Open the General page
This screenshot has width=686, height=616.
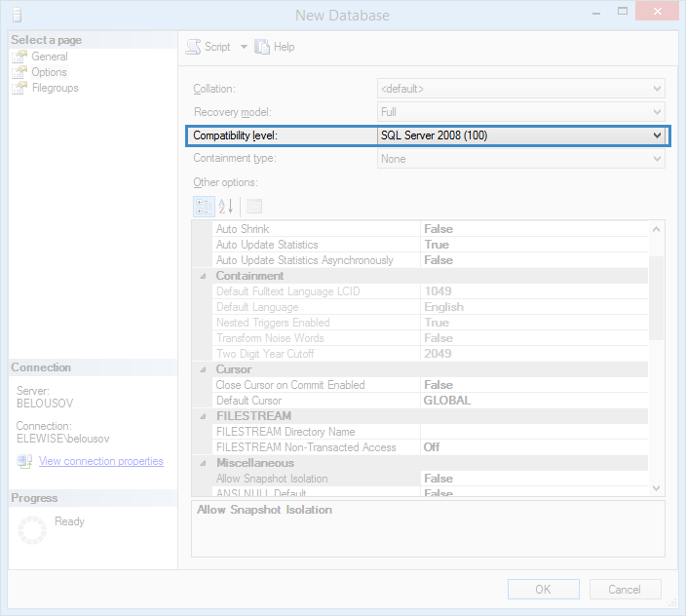point(49,57)
